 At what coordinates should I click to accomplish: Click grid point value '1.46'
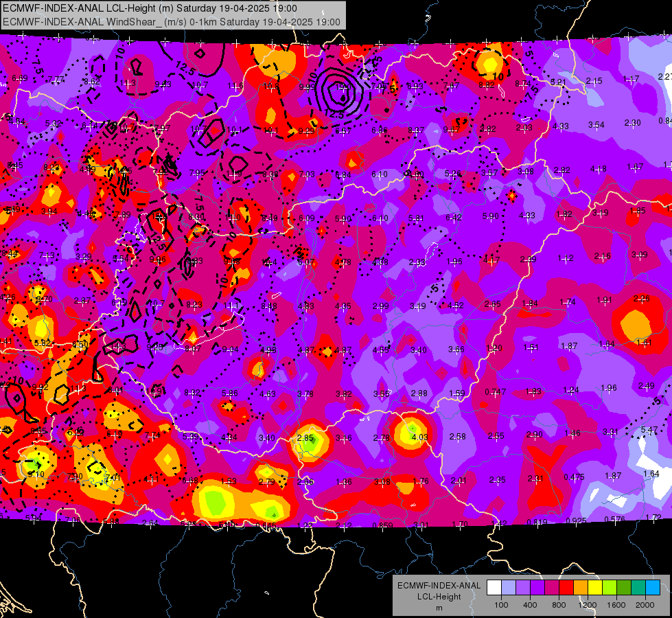(x=572, y=433)
